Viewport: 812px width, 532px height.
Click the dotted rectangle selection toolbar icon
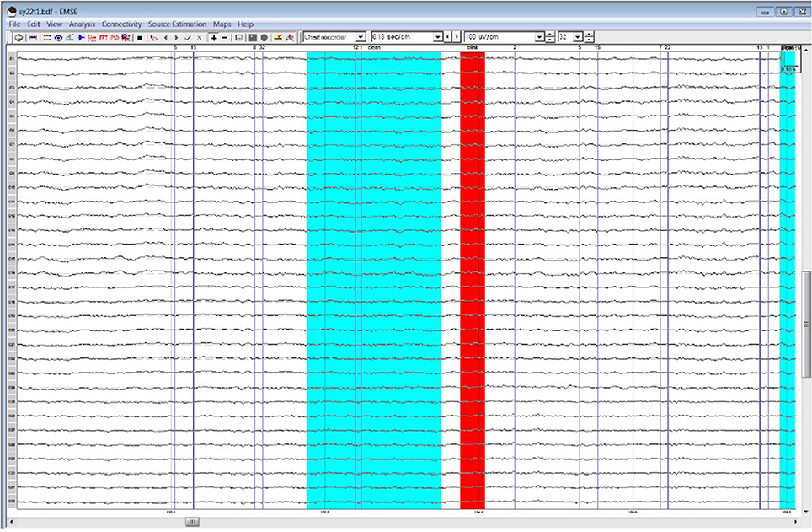pos(46,37)
